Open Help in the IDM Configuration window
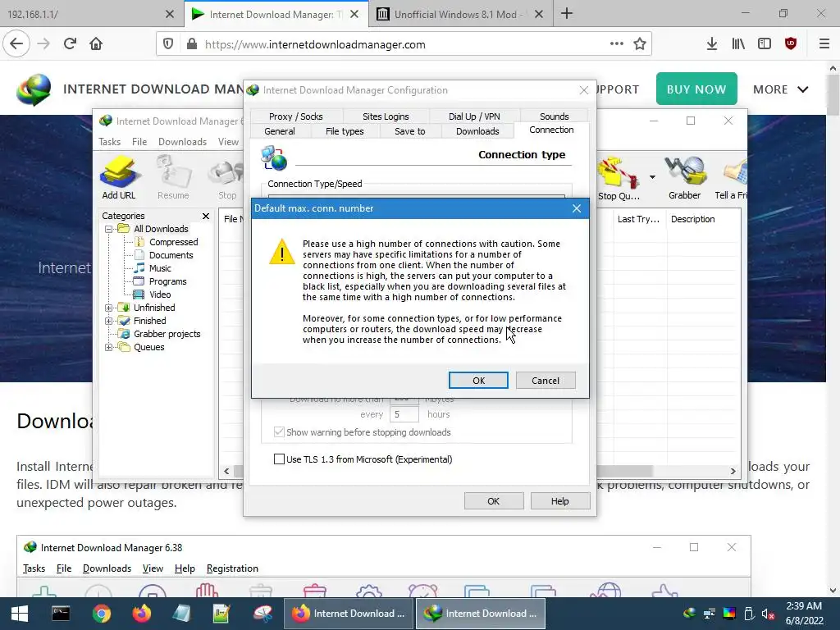Screen dimensions: 840x630 click(559, 501)
